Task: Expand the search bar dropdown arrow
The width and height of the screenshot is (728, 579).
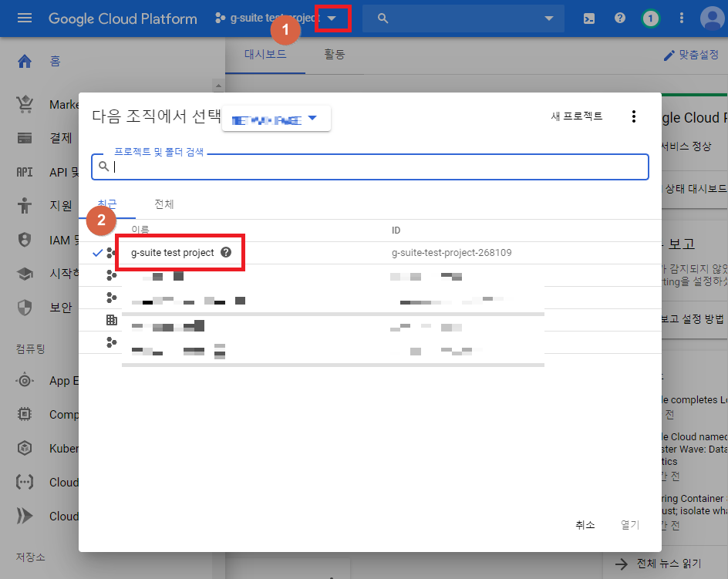Action: pyautogui.click(x=549, y=19)
